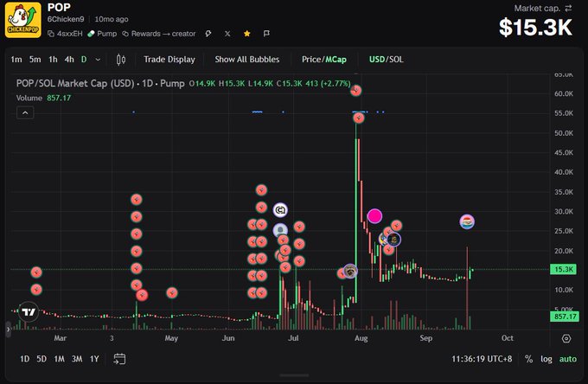Set range to 1D
588x384 pixels.
pos(25,359)
